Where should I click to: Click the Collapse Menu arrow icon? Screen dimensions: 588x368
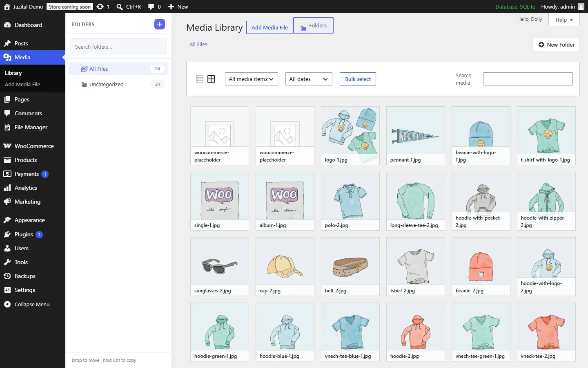7,304
